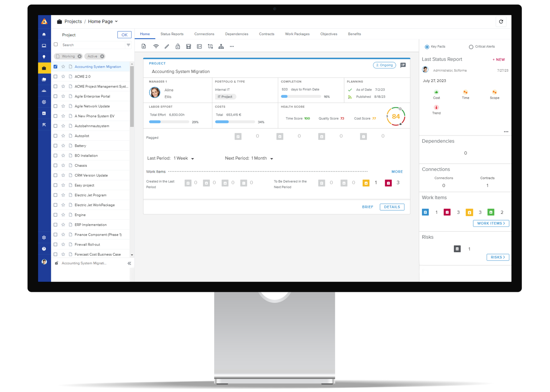Screen dimensions: 550x392
Task: Select the ERP Implementation project row
Action: [91, 225]
